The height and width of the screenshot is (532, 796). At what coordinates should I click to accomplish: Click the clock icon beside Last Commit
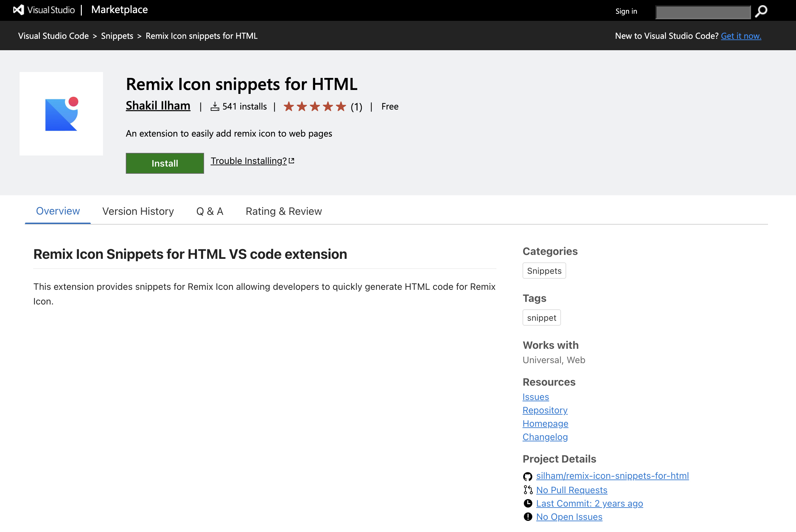pyautogui.click(x=528, y=504)
